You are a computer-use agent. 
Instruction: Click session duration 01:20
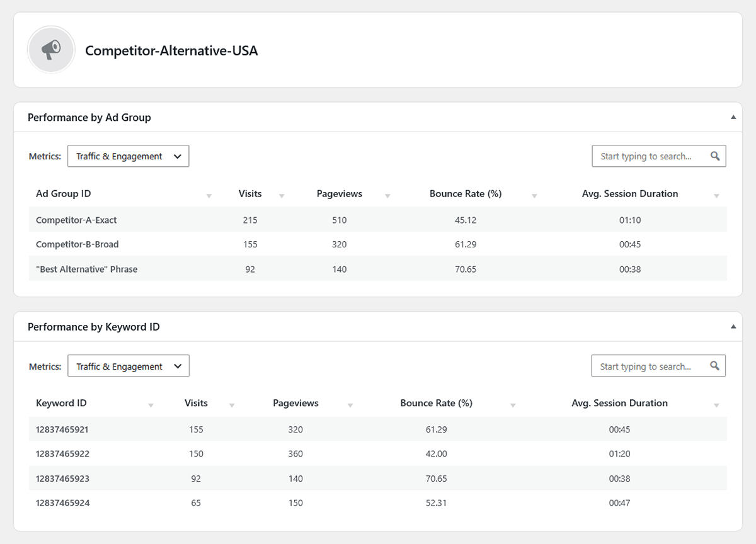pos(619,454)
